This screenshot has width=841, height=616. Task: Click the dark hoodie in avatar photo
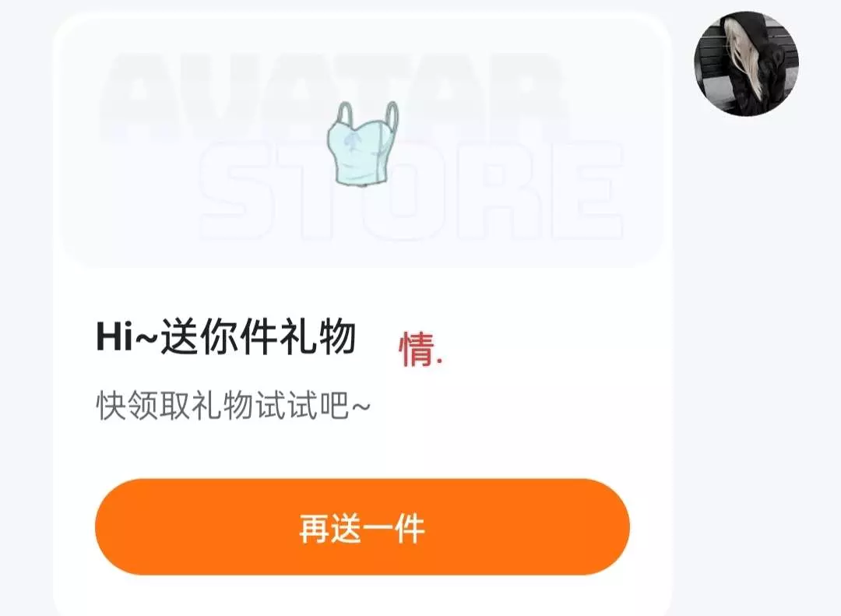[x=767, y=75]
